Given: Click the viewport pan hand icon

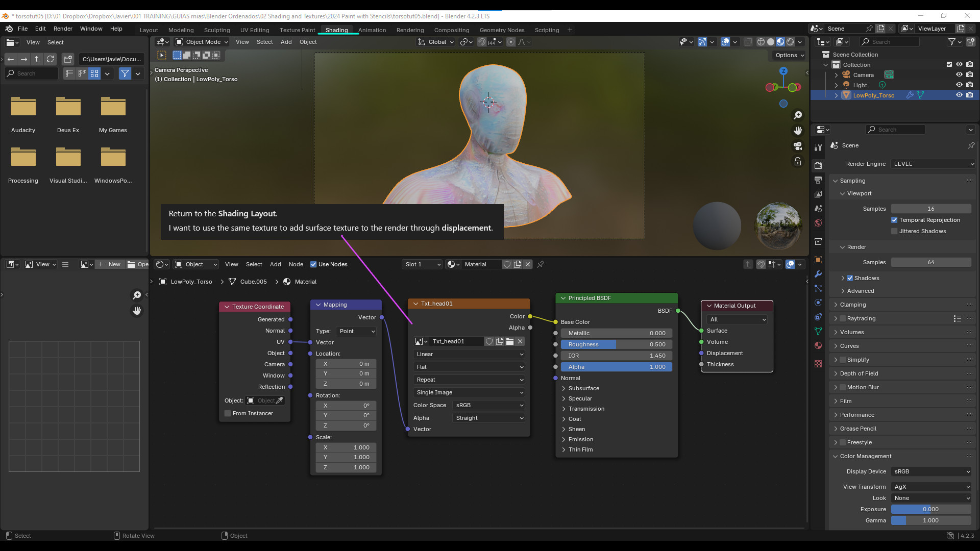Looking at the screenshot, I should 798,131.
